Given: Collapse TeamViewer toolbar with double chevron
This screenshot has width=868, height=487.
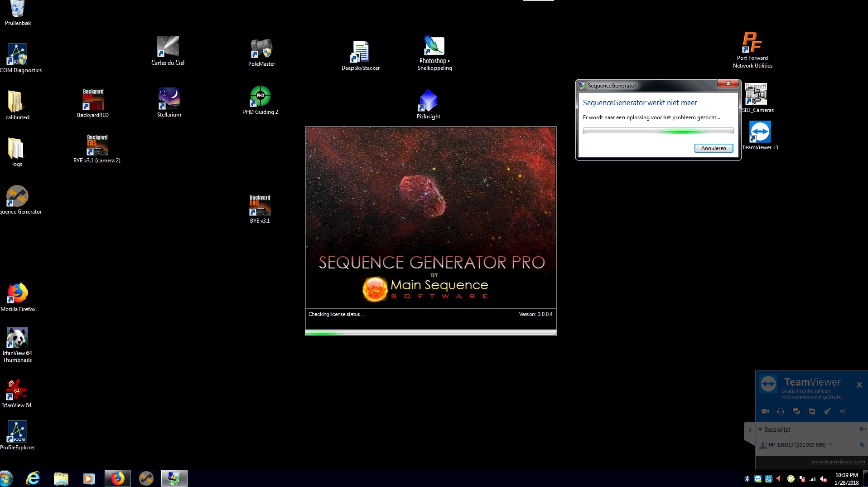Looking at the screenshot, I should point(843,411).
